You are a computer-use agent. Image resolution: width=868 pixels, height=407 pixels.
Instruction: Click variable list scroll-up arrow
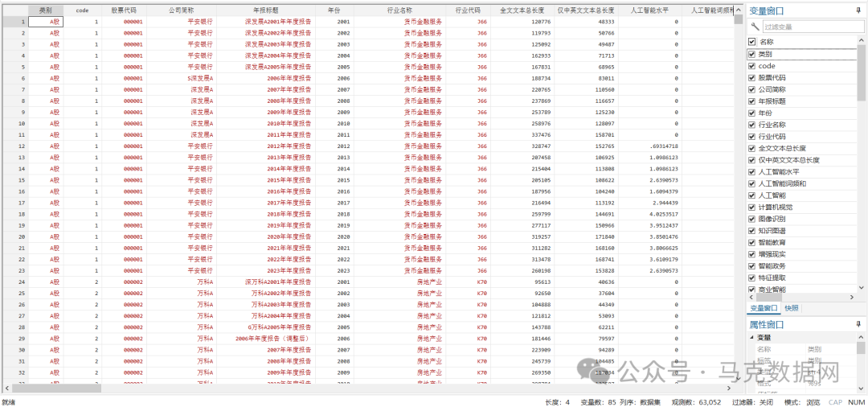[x=862, y=41]
